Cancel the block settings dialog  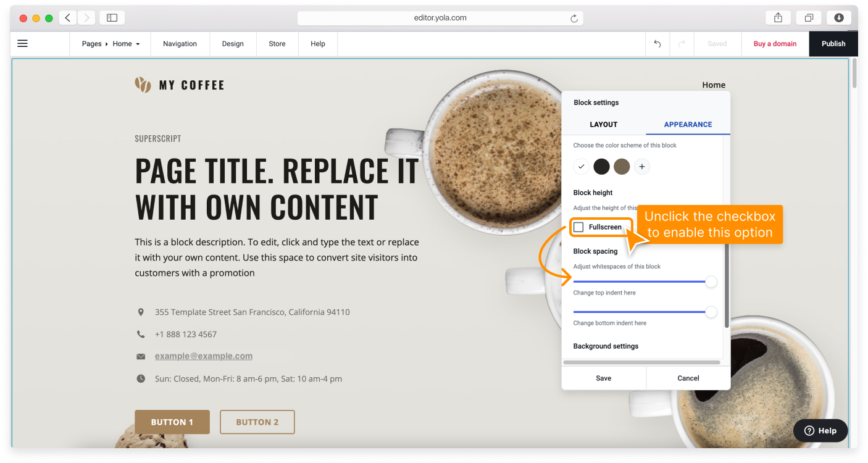(688, 378)
